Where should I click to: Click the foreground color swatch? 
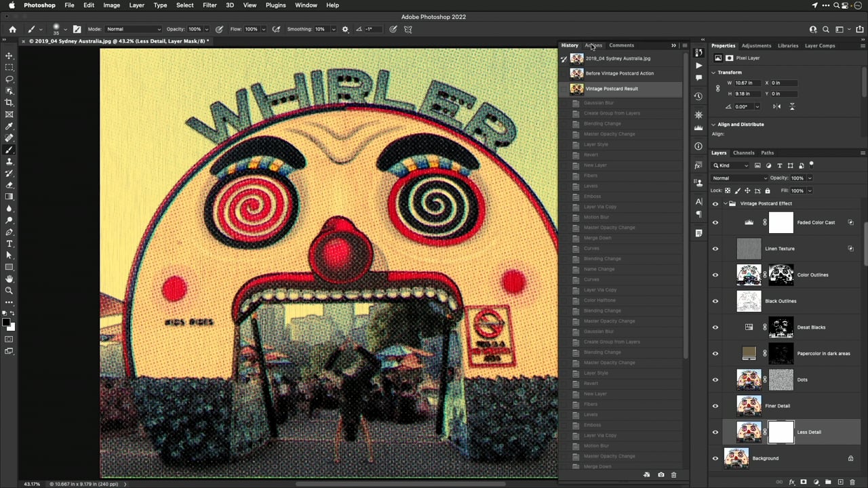[7, 323]
